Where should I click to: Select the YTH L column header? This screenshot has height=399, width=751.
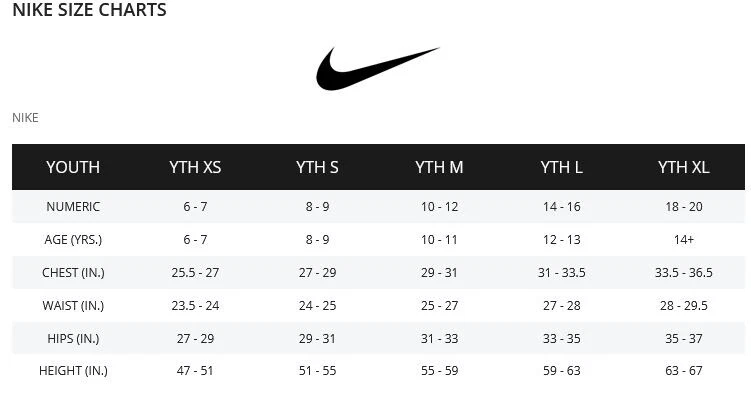click(561, 167)
